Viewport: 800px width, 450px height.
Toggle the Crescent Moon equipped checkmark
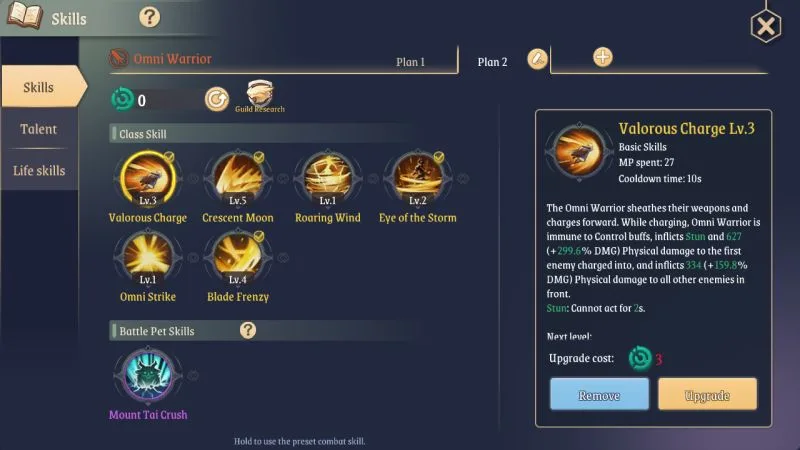click(x=259, y=157)
